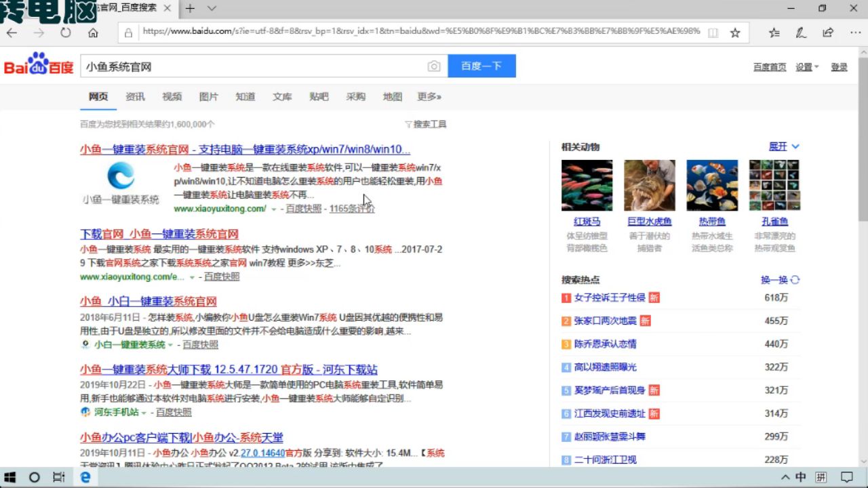Image resolution: width=868 pixels, height=488 pixels.
Task: Expand arrow beside 河东手机站 source
Action: coord(145,413)
